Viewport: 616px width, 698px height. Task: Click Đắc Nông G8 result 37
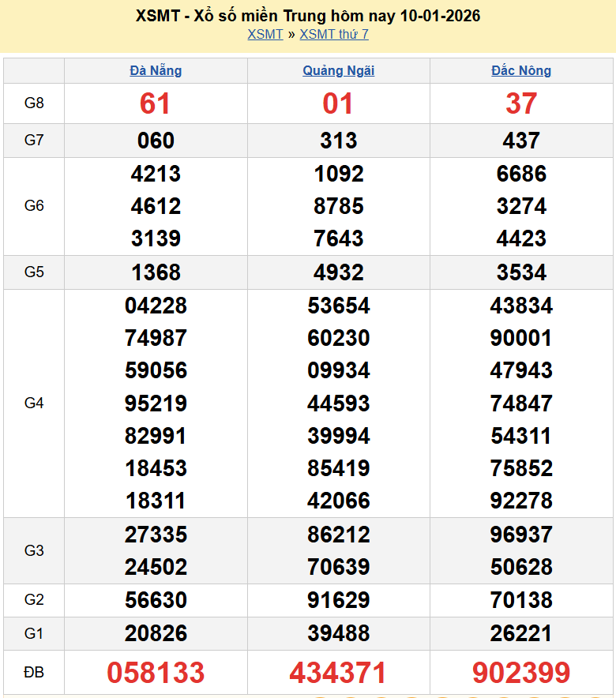point(521,103)
